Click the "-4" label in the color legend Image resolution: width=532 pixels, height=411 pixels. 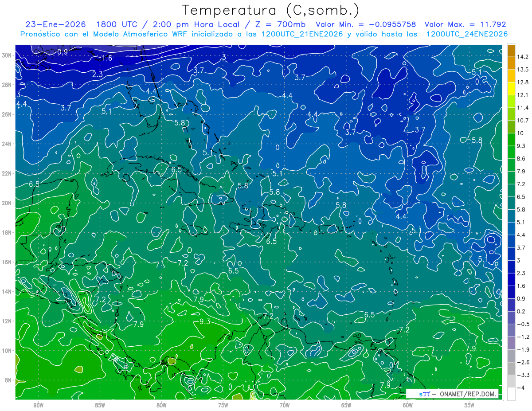[x=521, y=388]
